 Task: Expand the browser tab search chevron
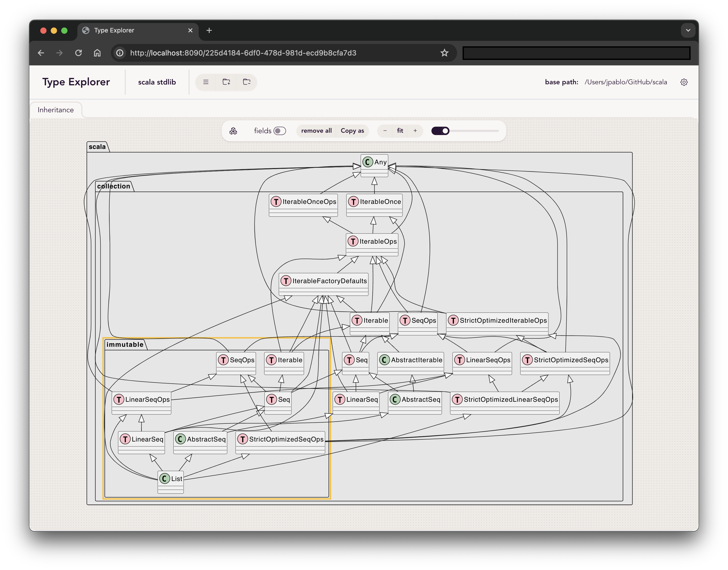[688, 30]
